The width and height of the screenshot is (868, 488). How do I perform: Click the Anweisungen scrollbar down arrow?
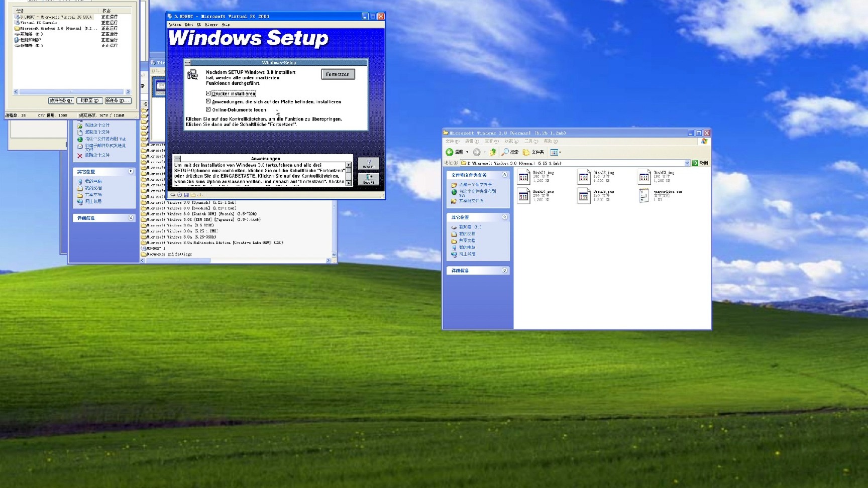point(349,183)
